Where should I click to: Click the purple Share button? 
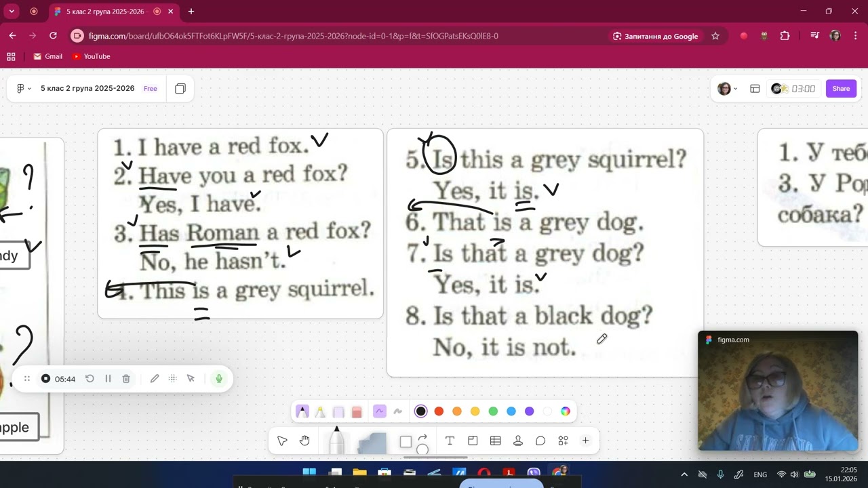pos(841,89)
